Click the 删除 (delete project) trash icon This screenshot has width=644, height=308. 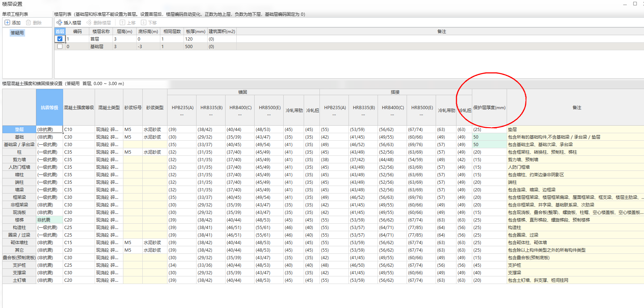coord(28,23)
